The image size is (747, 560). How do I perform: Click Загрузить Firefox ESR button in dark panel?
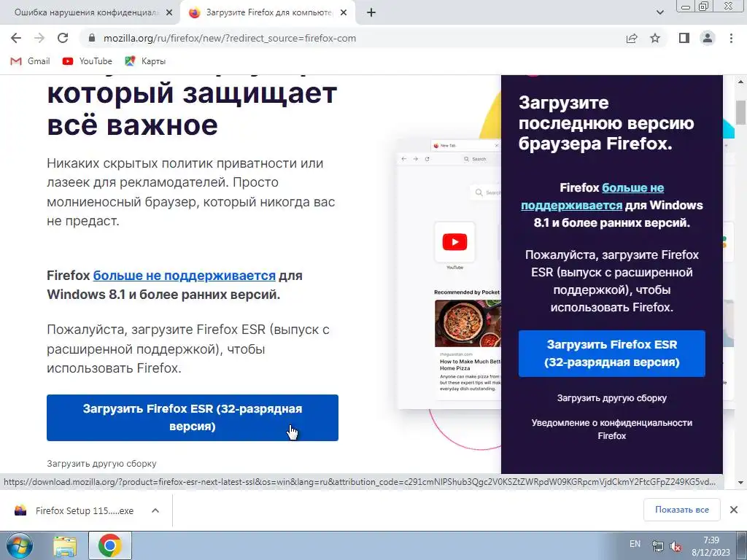tap(612, 354)
